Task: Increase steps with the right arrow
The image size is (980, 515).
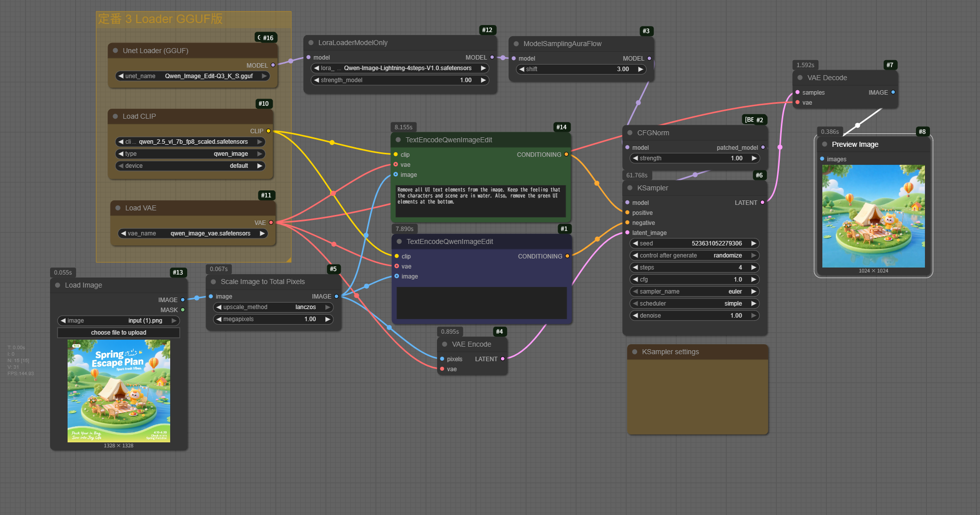Action: pyautogui.click(x=754, y=268)
